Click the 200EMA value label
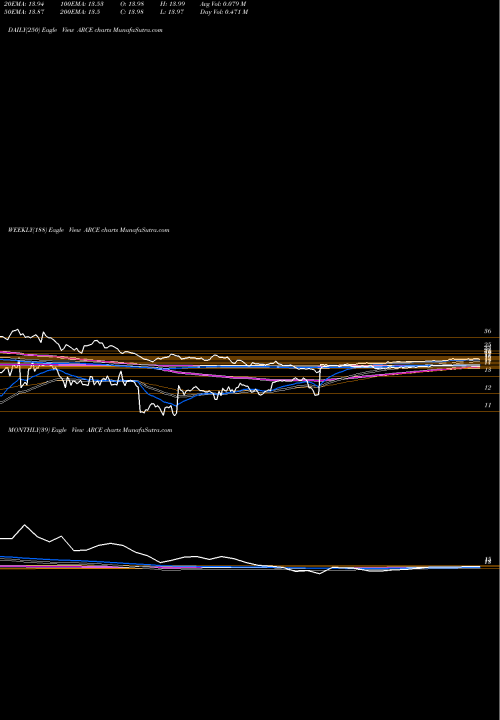This screenshot has width=500, height=720. tap(80, 12)
